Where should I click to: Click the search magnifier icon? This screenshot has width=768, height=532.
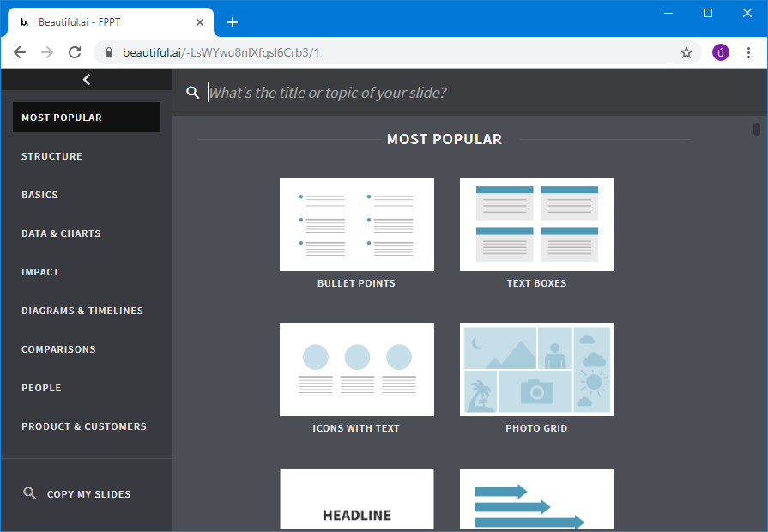pos(193,93)
